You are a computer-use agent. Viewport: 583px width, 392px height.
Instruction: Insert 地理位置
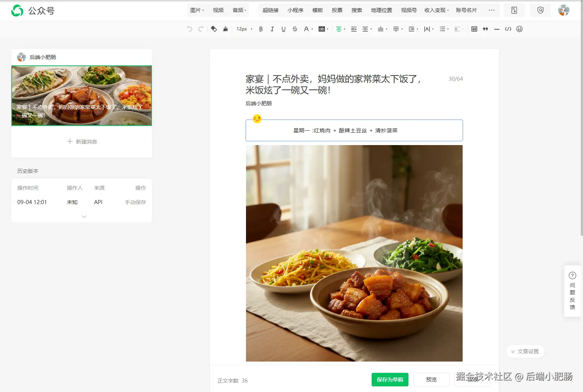tap(381, 10)
